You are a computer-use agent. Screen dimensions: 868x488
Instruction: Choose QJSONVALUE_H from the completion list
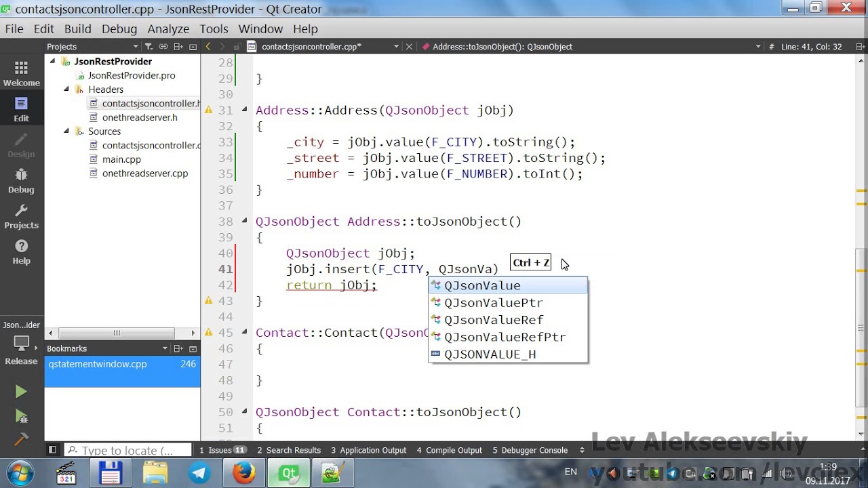pos(508,354)
